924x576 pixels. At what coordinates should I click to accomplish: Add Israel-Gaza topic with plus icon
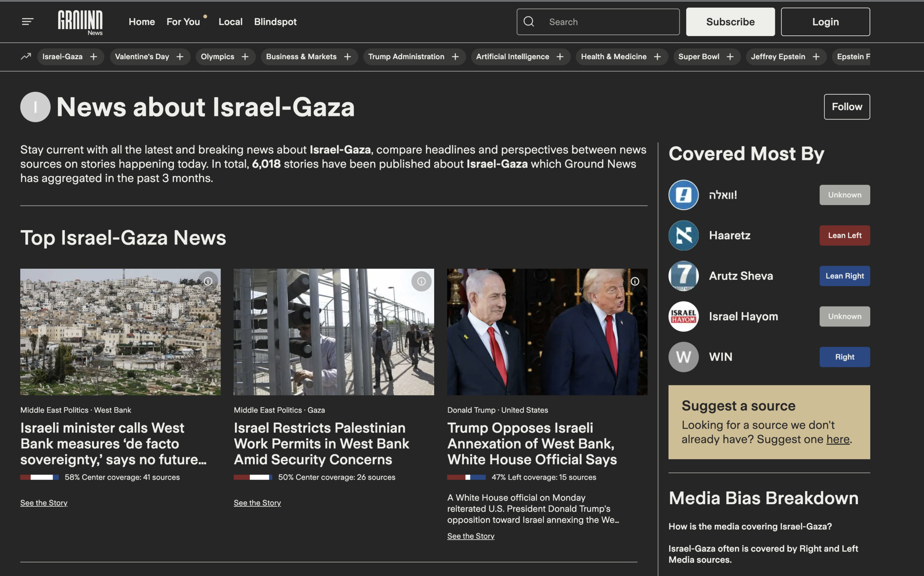(x=93, y=57)
